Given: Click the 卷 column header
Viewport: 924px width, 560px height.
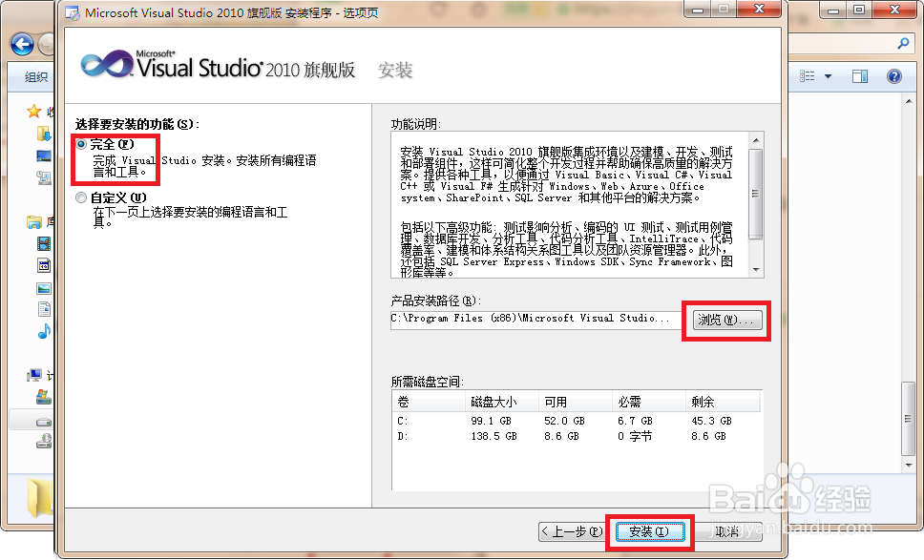Looking at the screenshot, I should (429, 403).
